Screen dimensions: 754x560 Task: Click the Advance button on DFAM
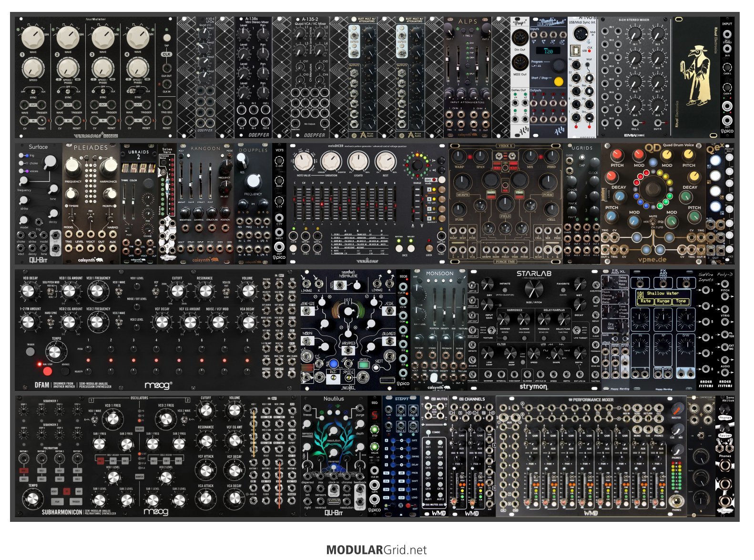pos(65,371)
